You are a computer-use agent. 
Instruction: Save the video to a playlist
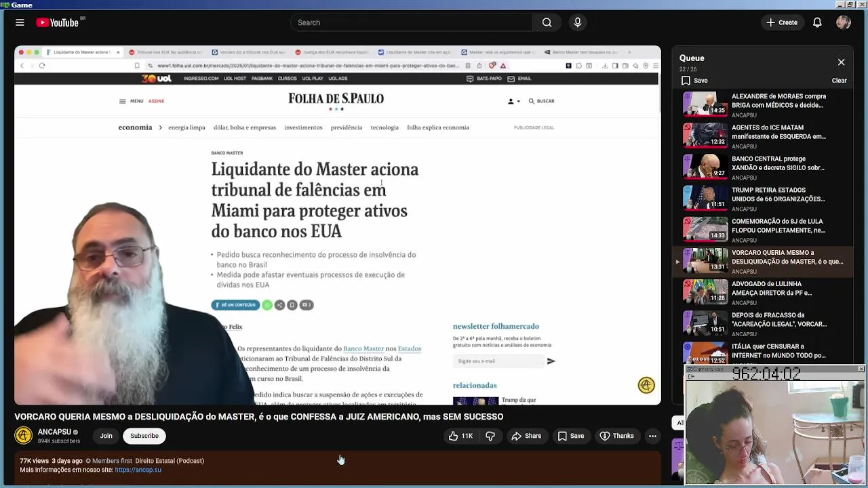point(570,436)
